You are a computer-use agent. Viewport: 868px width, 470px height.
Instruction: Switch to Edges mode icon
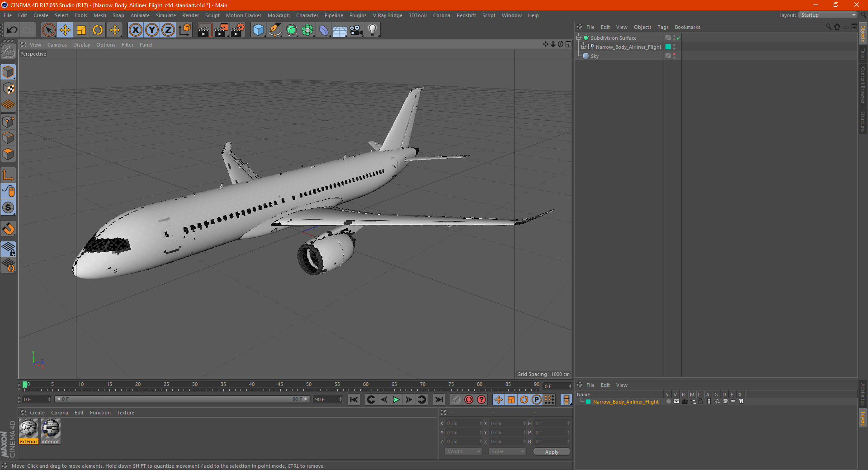click(x=8, y=138)
